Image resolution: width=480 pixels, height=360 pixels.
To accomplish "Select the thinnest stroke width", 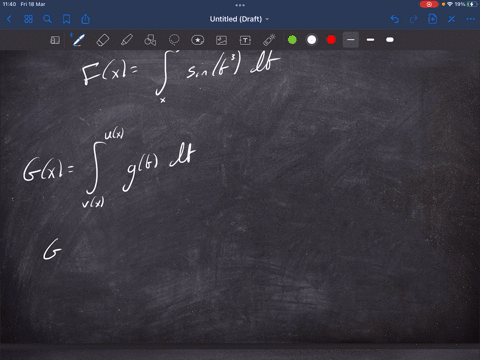I will tap(351, 40).
